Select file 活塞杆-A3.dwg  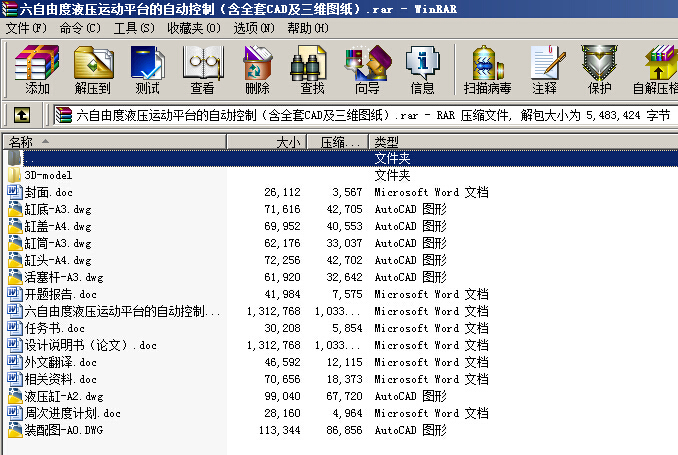64,277
